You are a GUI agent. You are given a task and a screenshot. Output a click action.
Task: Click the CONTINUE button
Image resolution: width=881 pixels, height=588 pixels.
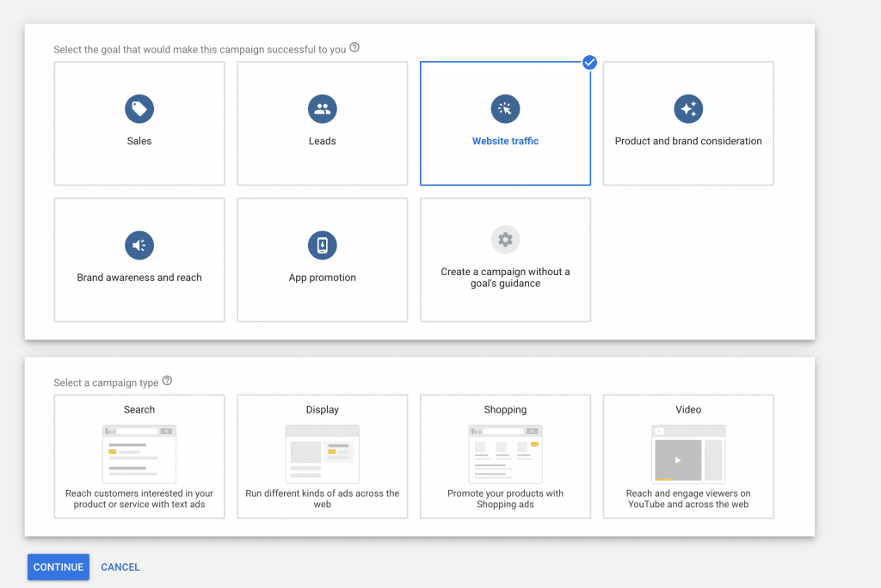click(59, 567)
